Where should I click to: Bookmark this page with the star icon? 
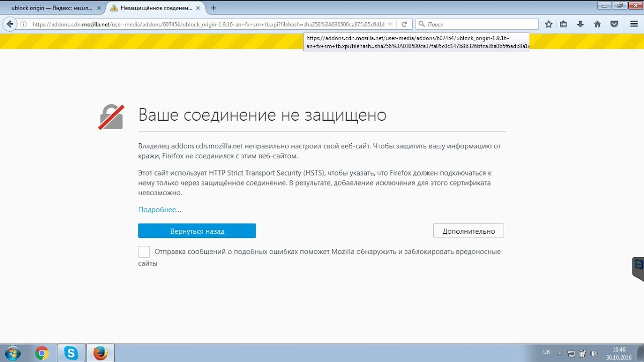pyautogui.click(x=549, y=24)
